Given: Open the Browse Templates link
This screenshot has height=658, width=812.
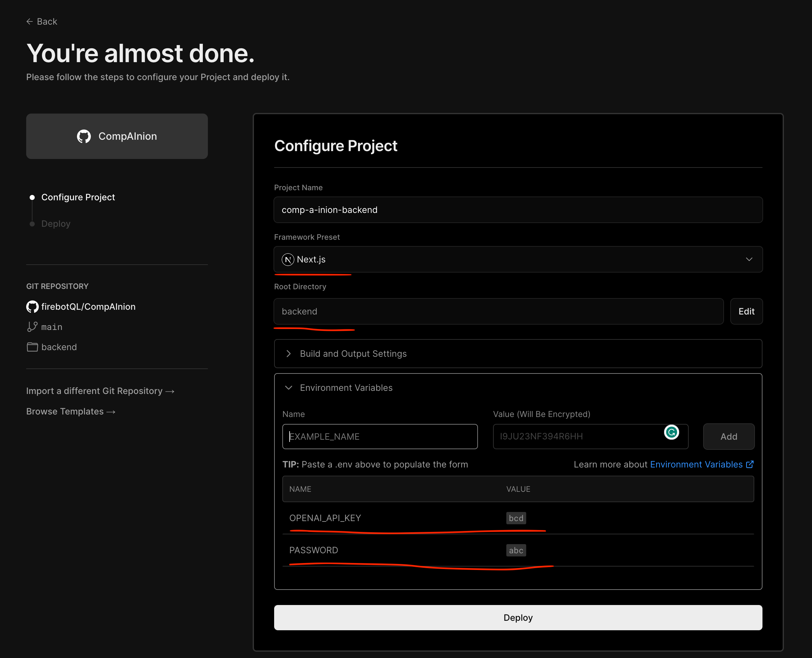Looking at the screenshot, I should point(71,412).
